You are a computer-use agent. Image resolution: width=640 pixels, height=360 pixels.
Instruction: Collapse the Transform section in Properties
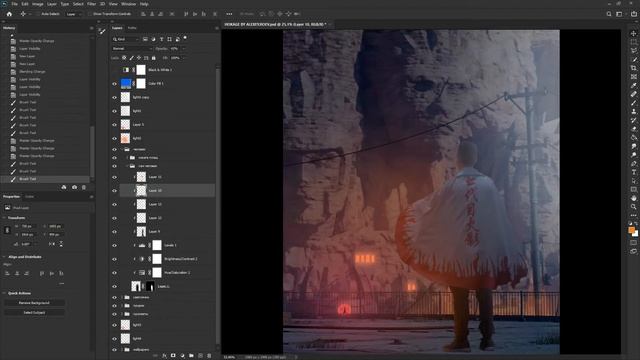4,218
